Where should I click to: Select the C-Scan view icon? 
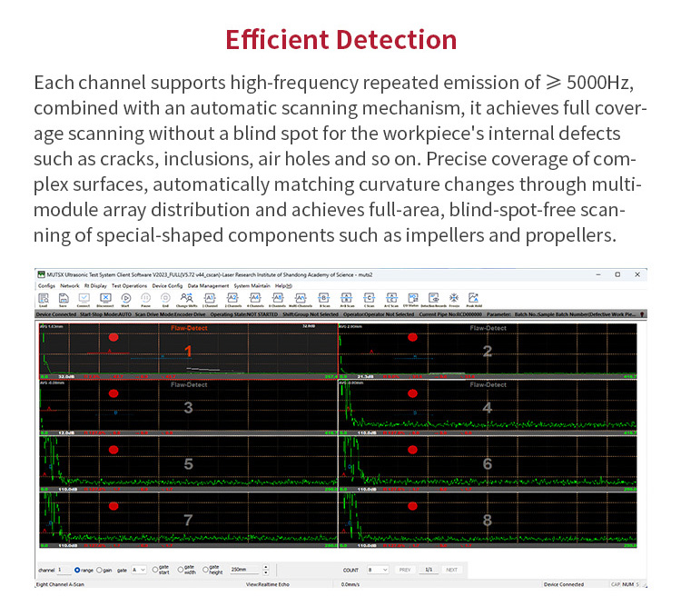pyautogui.click(x=370, y=298)
